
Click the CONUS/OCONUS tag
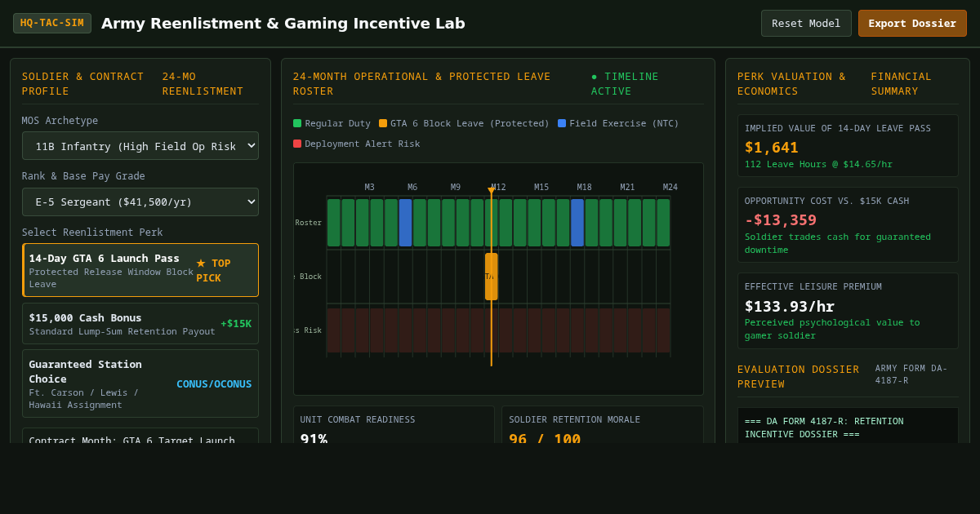tap(214, 383)
